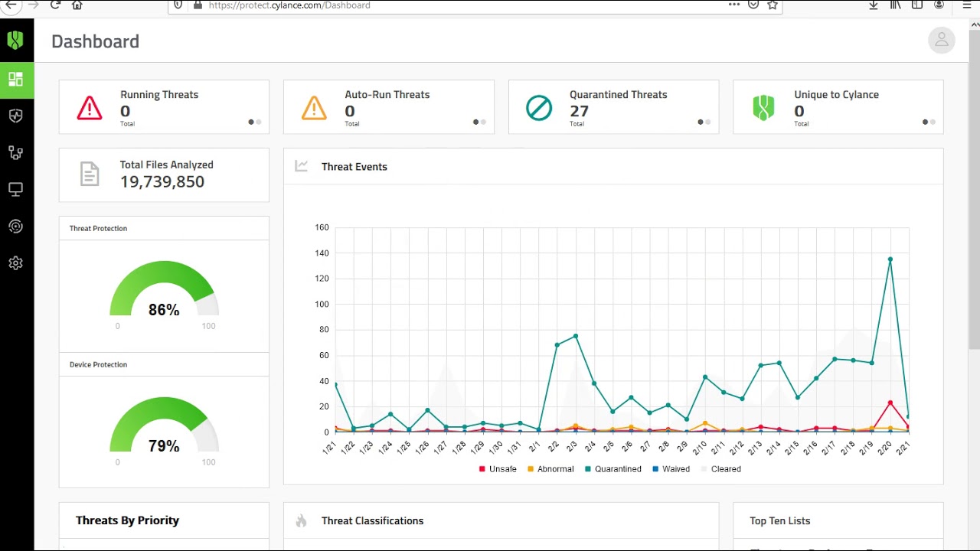Click the Quarantined peak data point on 2/20
This screenshot has width=980, height=551.
tap(890, 259)
